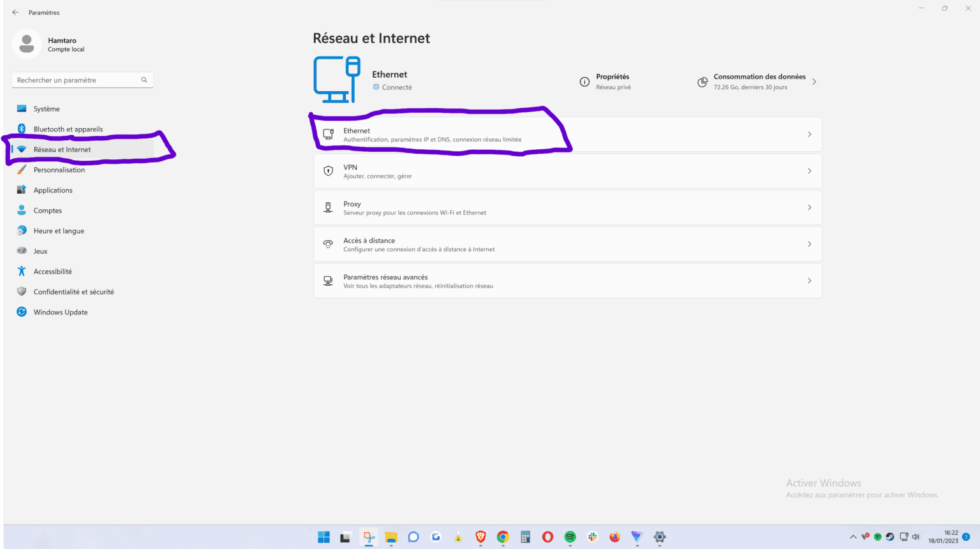980x549 pixels.
Task: Select Heure et langue settings
Action: click(58, 230)
